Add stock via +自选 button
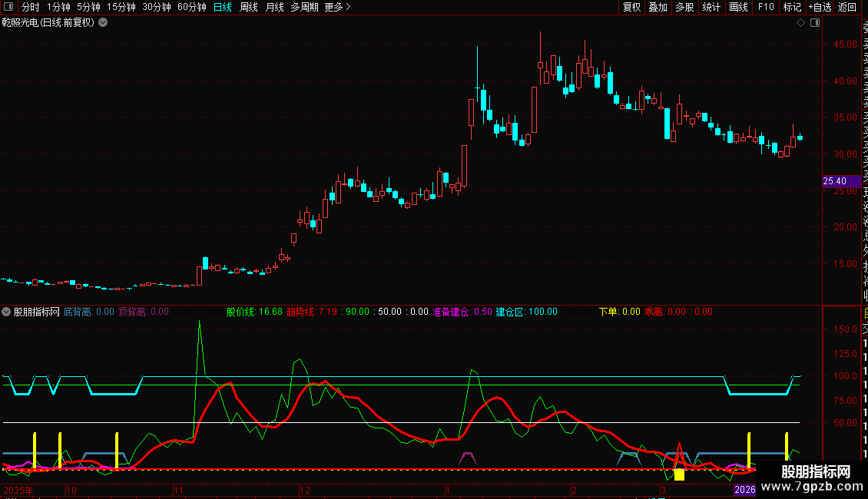The image size is (868, 499). pyautogui.click(x=820, y=7)
